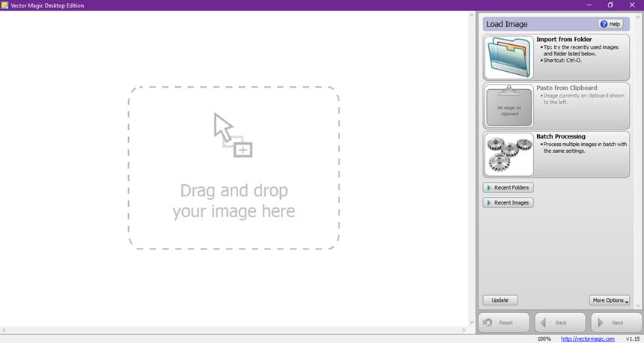Click the side panel scrollbar down arrow
Viewport: 644px width, 343px height.
pyautogui.click(x=638, y=306)
